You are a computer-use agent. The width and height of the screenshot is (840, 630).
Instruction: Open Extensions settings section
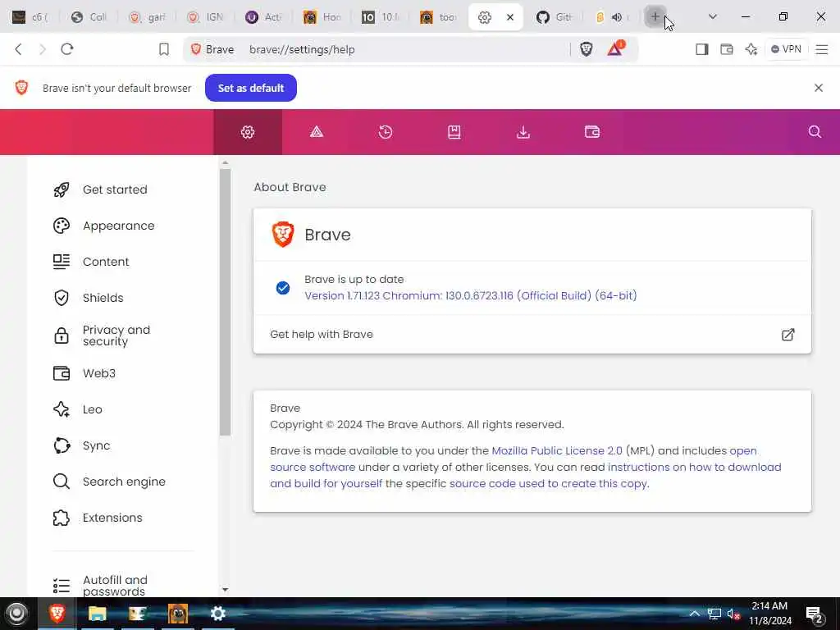point(112,518)
